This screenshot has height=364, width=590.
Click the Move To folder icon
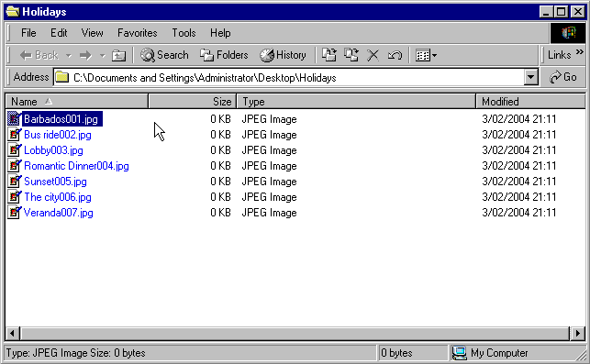point(329,55)
